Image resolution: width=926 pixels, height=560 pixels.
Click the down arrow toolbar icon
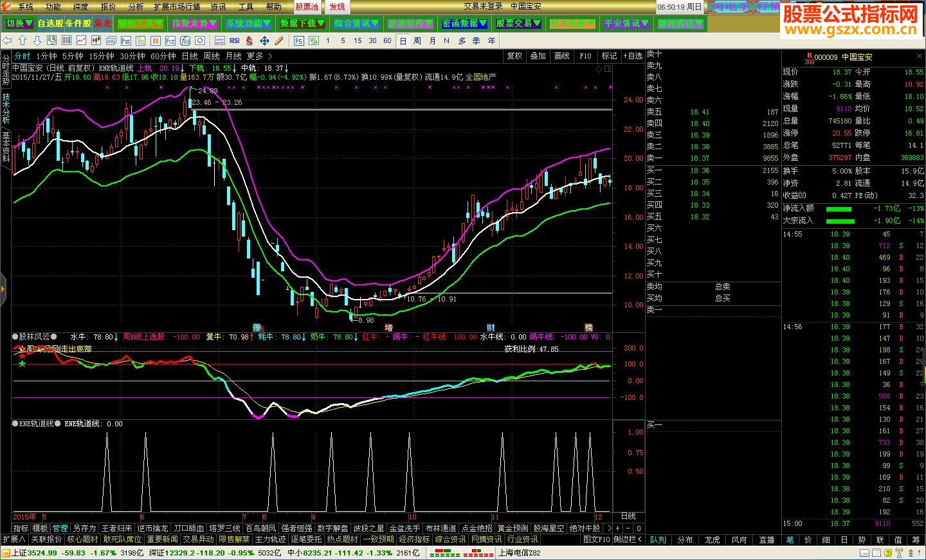37,41
